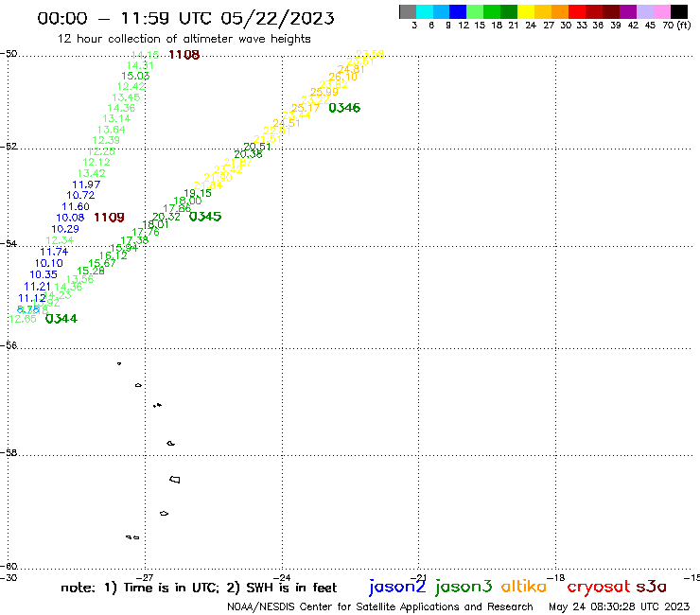The image size is (700, 615).
Task: Click the blue wave height value '10.10'
Action: (x=48, y=264)
